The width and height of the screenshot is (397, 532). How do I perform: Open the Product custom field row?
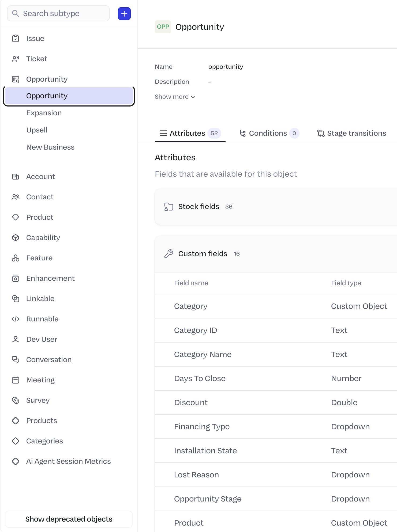pos(276,522)
